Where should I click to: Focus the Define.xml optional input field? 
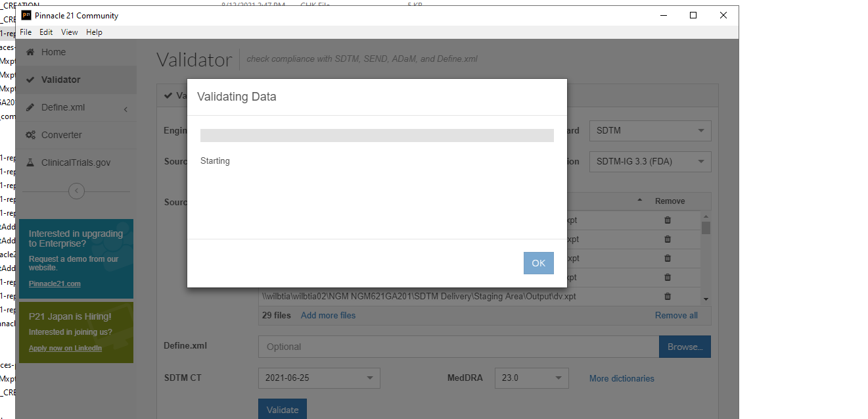(459, 347)
